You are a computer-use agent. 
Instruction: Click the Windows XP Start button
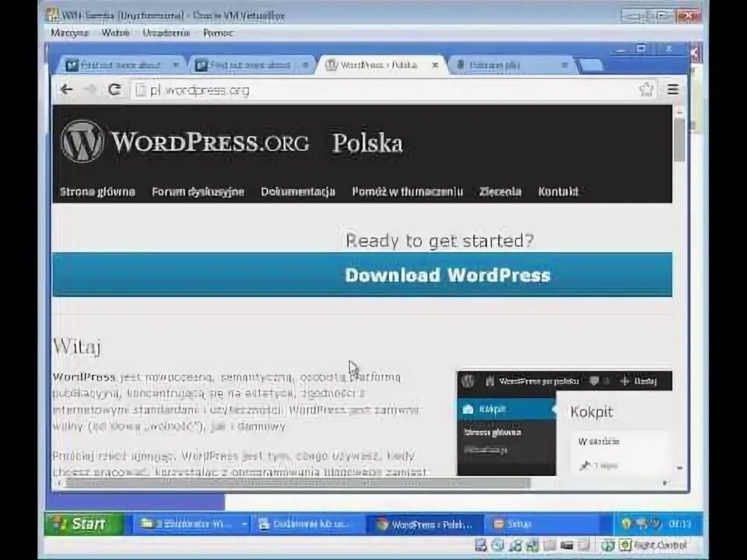click(x=84, y=523)
